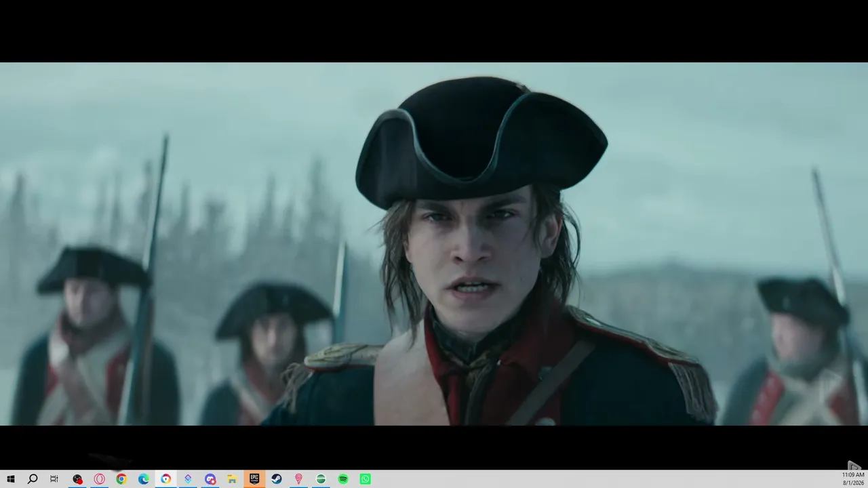Open the pink map pin app
This screenshot has width=868, height=488.
(x=298, y=479)
